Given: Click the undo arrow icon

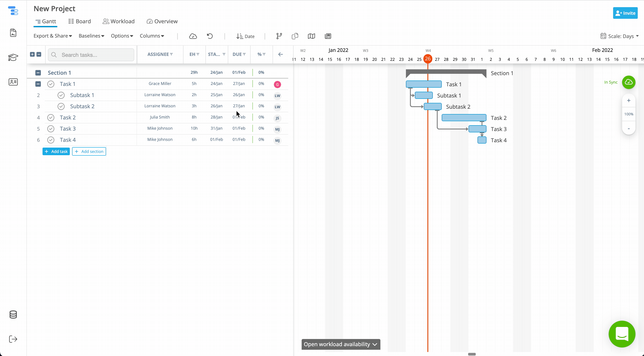Looking at the screenshot, I should pos(210,36).
